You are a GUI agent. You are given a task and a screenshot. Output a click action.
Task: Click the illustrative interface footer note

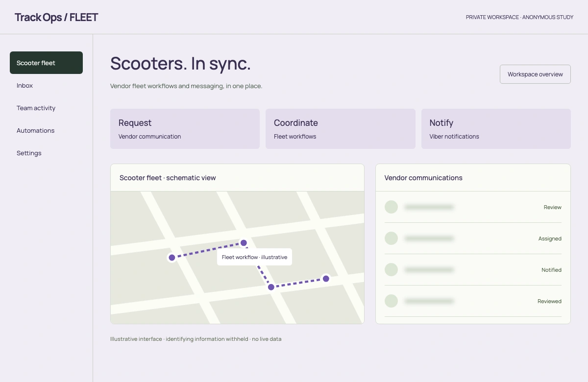[196, 339]
